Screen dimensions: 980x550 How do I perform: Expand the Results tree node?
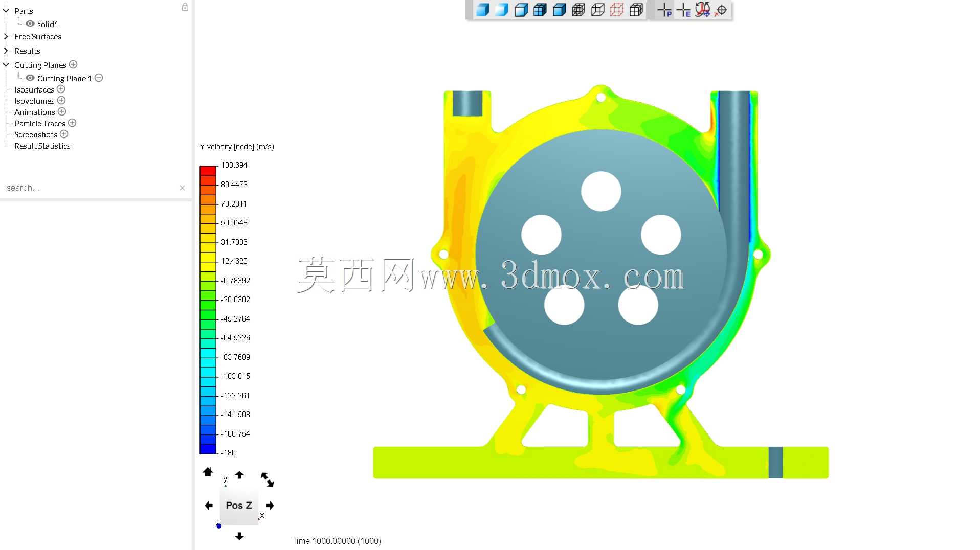click(x=6, y=51)
